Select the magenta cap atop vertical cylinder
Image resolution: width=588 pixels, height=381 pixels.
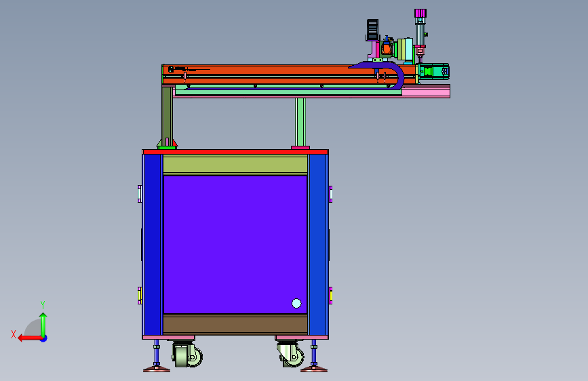coord(420,14)
